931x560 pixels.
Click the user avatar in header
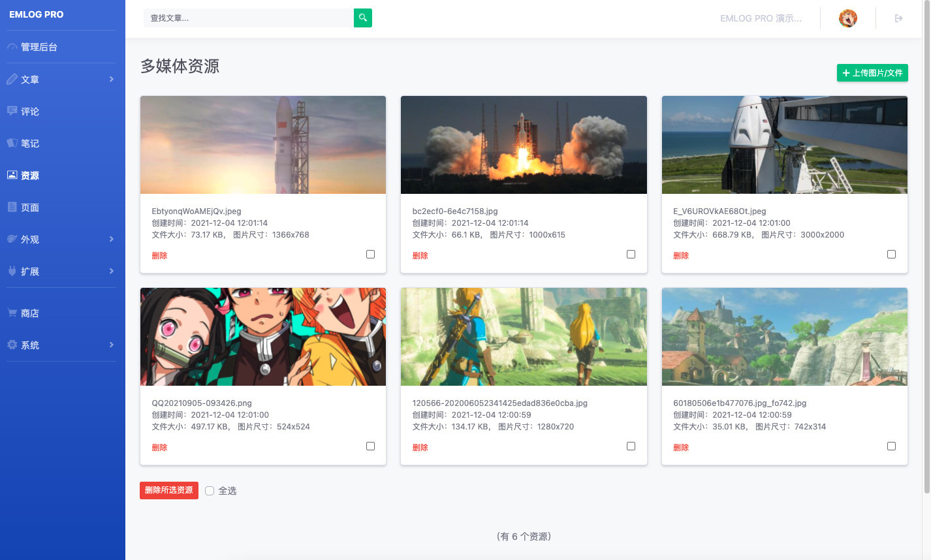(848, 18)
